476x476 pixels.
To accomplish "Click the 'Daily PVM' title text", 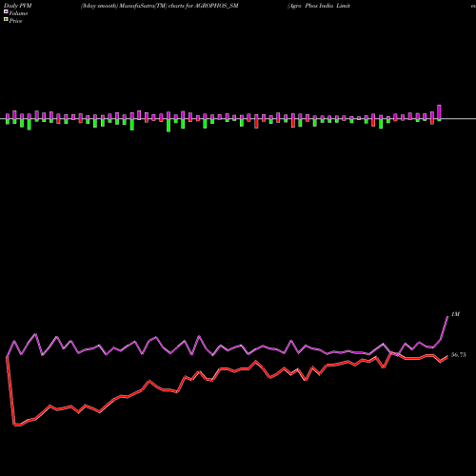I will (18, 6).
